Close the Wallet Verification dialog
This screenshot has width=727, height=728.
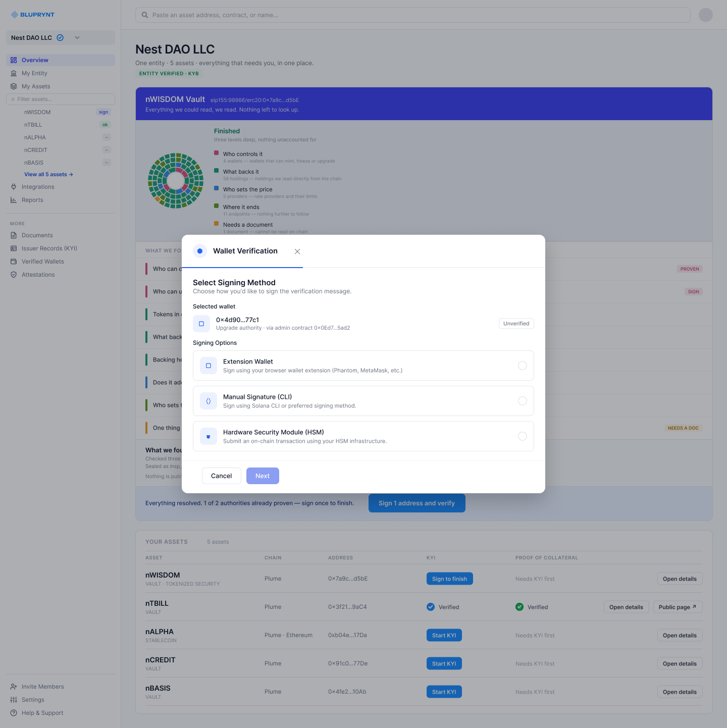[297, 251]
